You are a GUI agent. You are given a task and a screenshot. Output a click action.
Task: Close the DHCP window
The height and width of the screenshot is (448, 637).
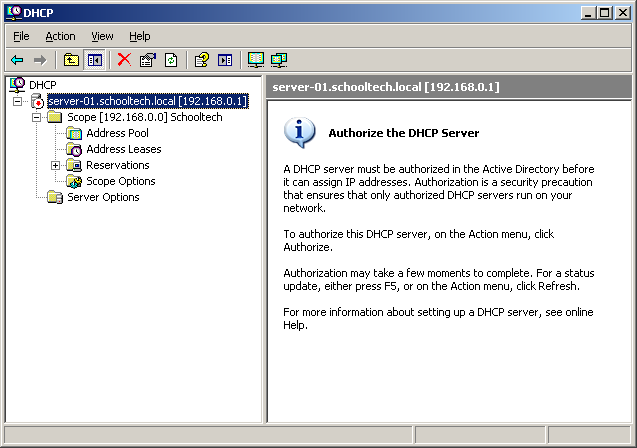[622, 13]
